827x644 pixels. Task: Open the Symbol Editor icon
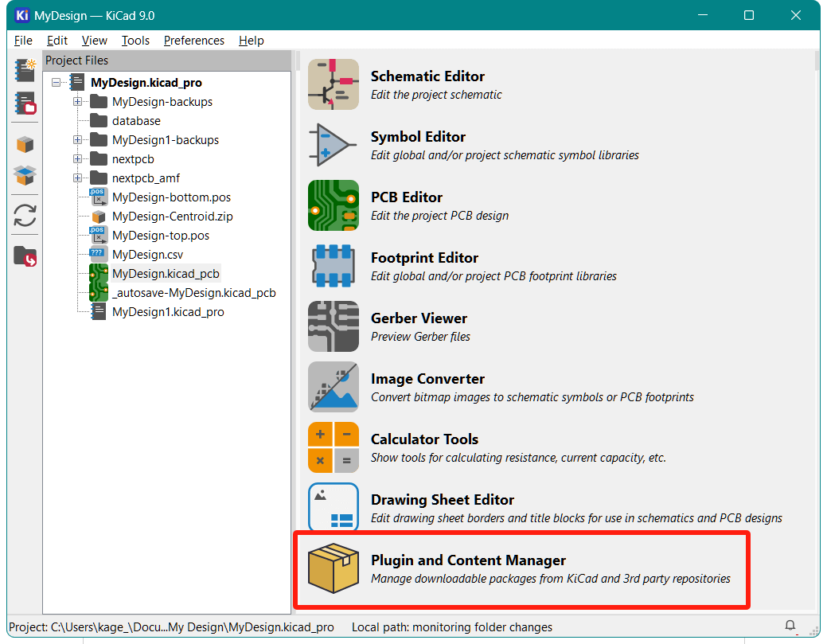pyautogui.click(x=333, y=145)
